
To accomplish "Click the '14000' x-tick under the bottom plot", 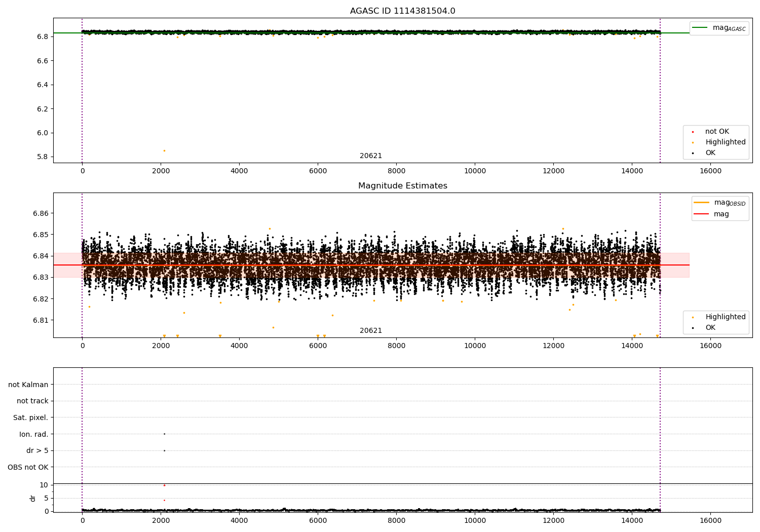I will pos(632,521).
